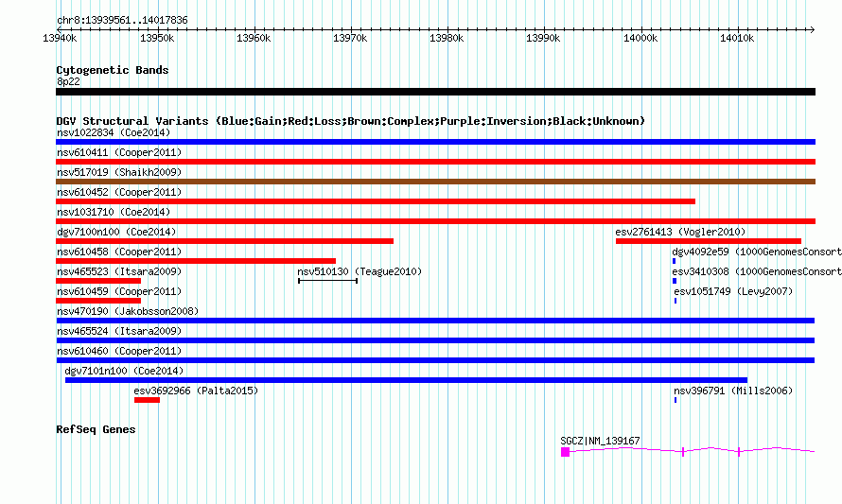The width and height of the screenshot is (842, 504).
Task: Click the blue nsv465524 gain bar
Action: click(x=435, y=340)
